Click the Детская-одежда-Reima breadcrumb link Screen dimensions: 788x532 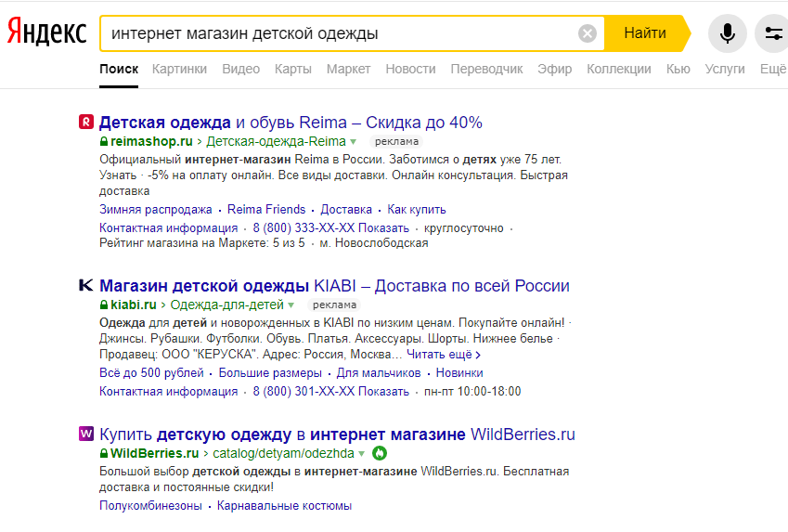point(276,141)
